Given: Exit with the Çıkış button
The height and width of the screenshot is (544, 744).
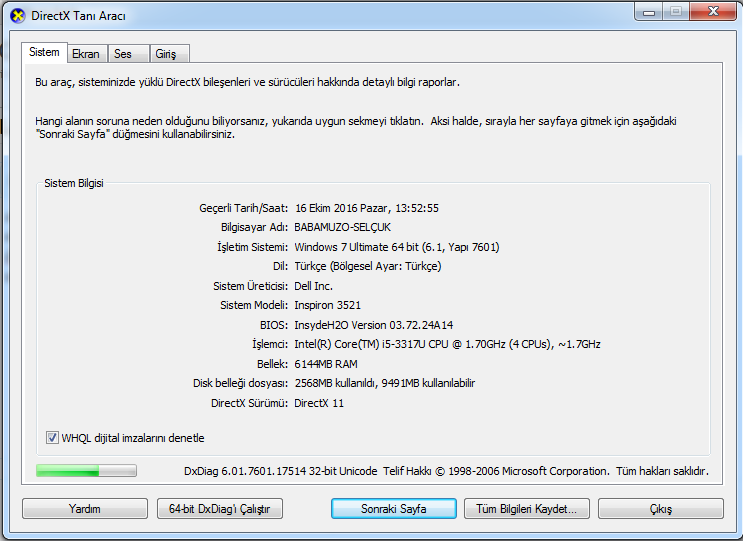Looking at the screenshot, I should pos(661,509).
